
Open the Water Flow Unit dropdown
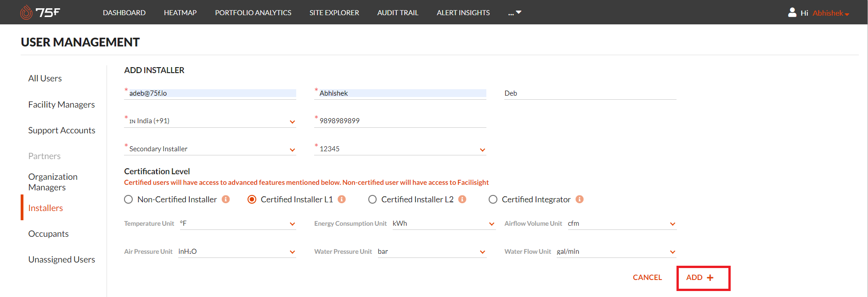coord(616,252)
